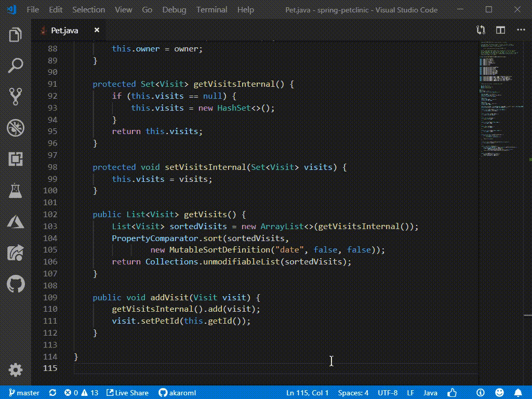Click the Manage gear icon
Image resolution: width=532 pixels, height=399 pixels.
pos(16,370)
